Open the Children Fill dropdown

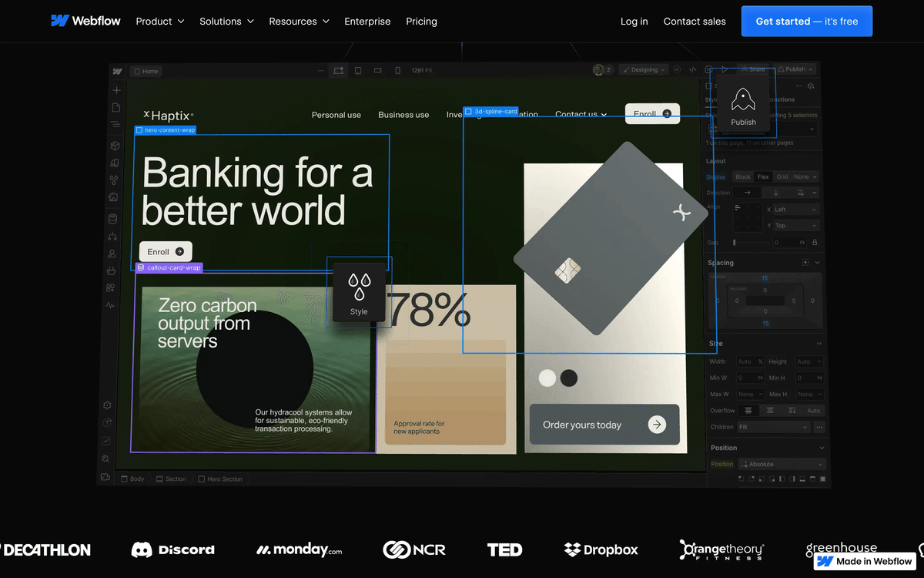tap(773, 427)
